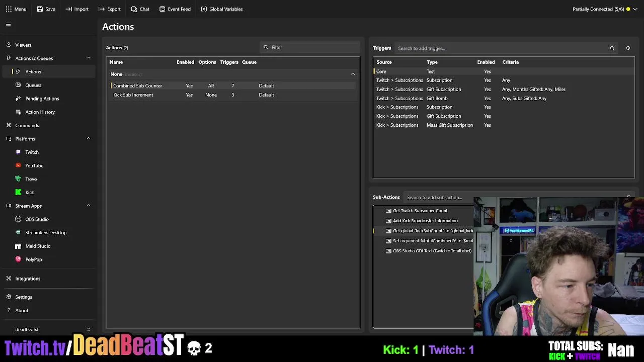The image size is (644, 362).
Task: Sort triggers by Source column
Action: 384,62
